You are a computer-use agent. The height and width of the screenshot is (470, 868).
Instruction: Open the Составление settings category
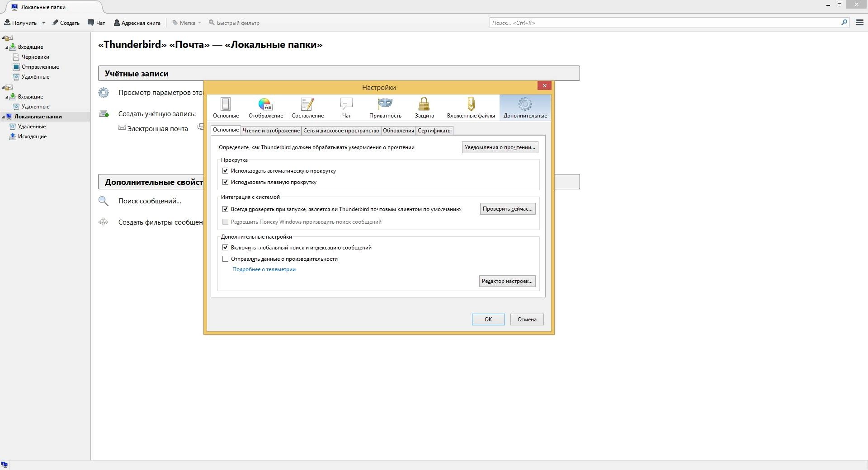(307, 108)
